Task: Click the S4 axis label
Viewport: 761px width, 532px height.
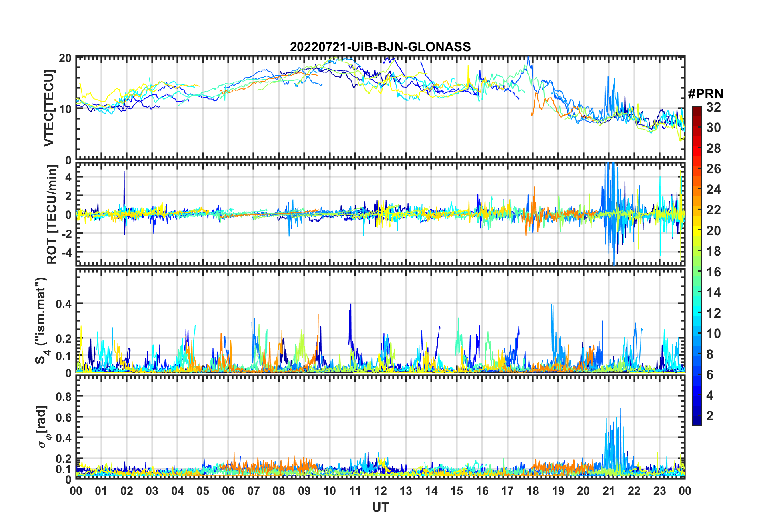Action: [41, 321]
